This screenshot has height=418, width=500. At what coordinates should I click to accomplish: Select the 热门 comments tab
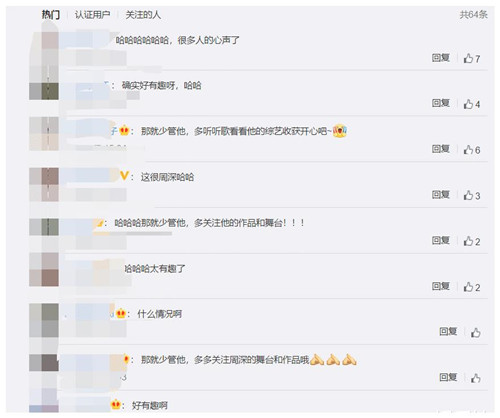(51, 15)
